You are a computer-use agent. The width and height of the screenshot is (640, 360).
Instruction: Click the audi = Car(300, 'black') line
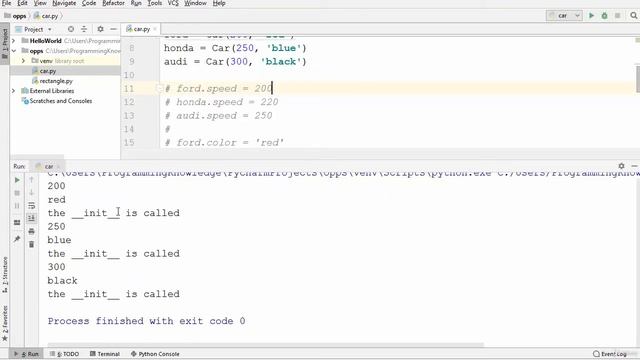click(235, 62)
